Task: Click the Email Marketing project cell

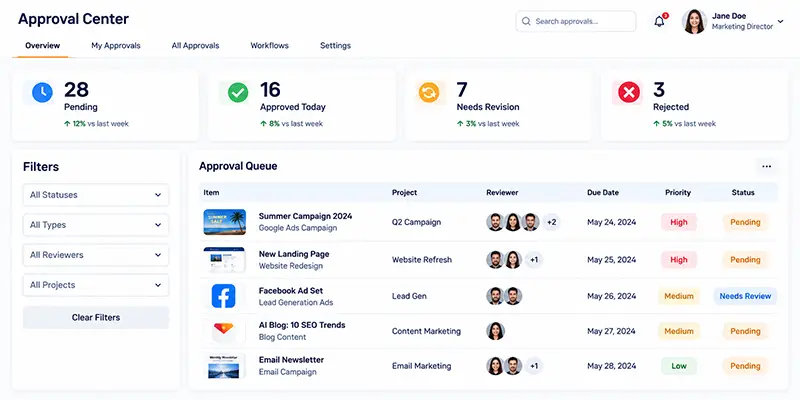Action: [x=421, y=366]
